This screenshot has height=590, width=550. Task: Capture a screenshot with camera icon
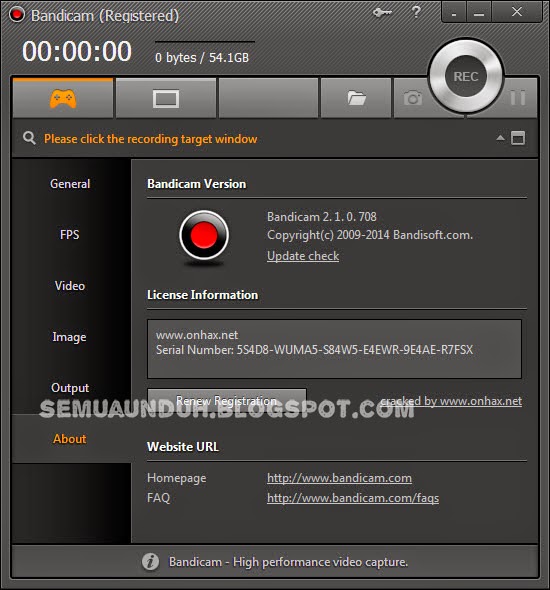click(x=413, y=98)
